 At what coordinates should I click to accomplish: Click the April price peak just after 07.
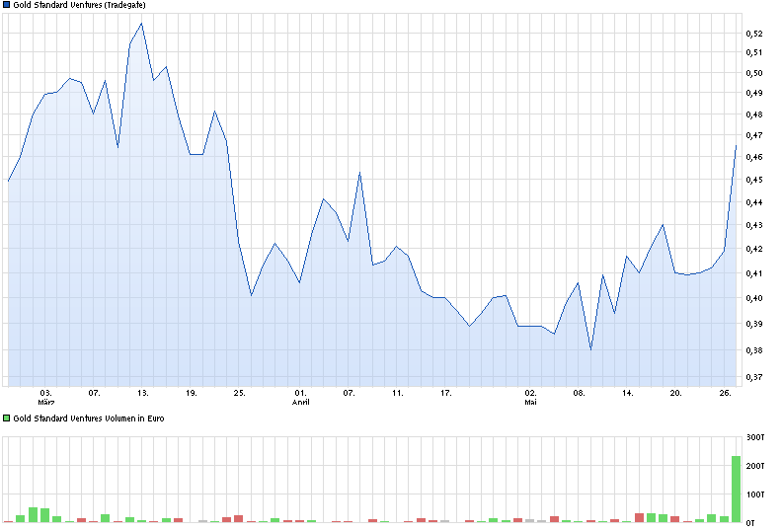point(360,173)
